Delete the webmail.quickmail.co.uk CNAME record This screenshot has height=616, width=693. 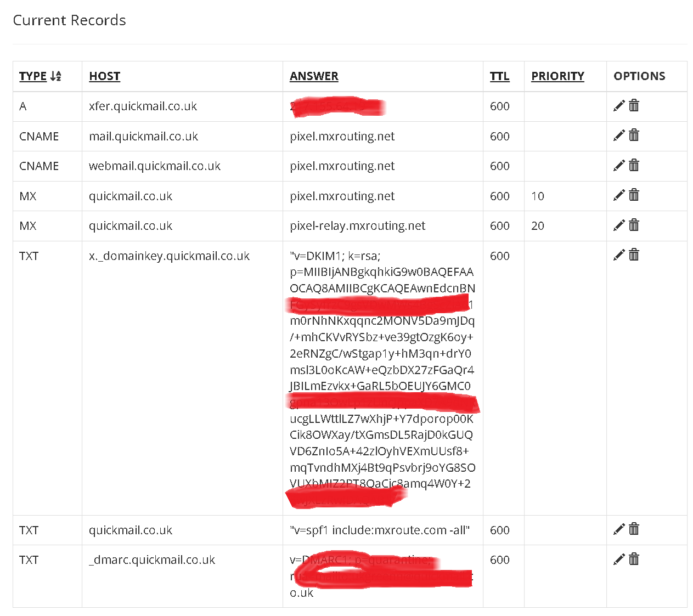pos(634,165)
